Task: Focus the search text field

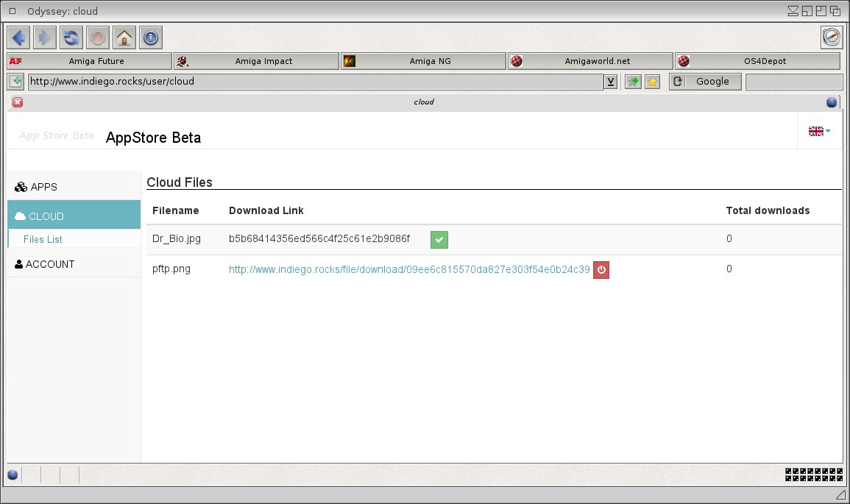Action: (794, 82)
